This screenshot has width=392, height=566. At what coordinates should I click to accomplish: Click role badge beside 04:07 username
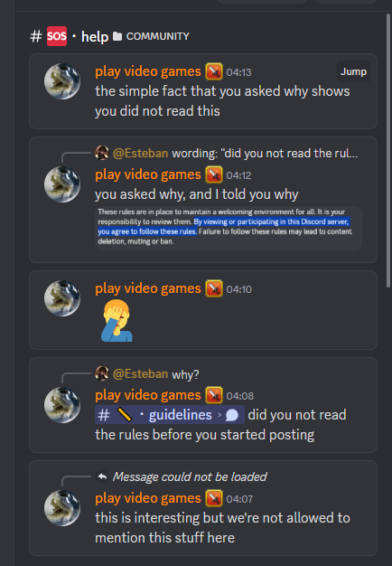(x=214, y=498)
